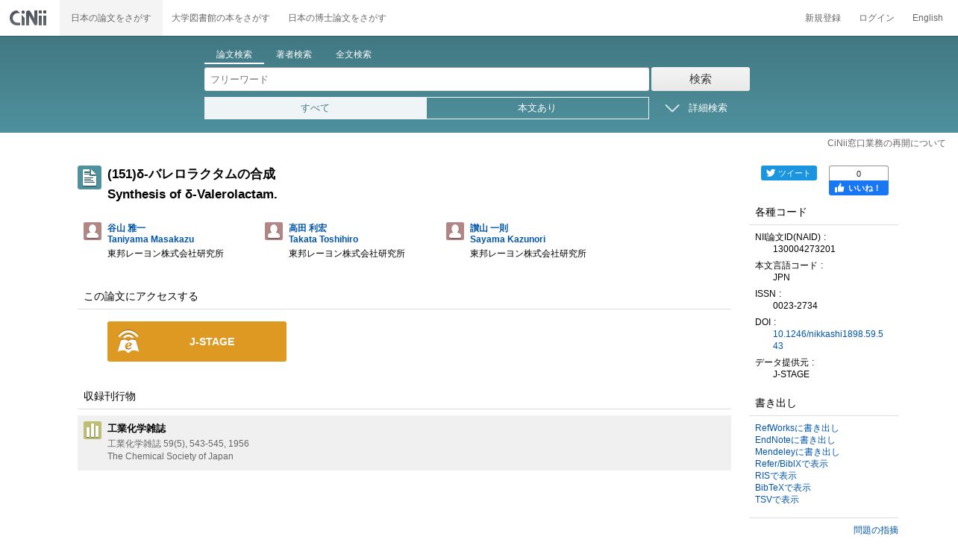The image size is (958, 560).
Task: Click RefWorksに書き出し link
Action: [x=797, y=428]
